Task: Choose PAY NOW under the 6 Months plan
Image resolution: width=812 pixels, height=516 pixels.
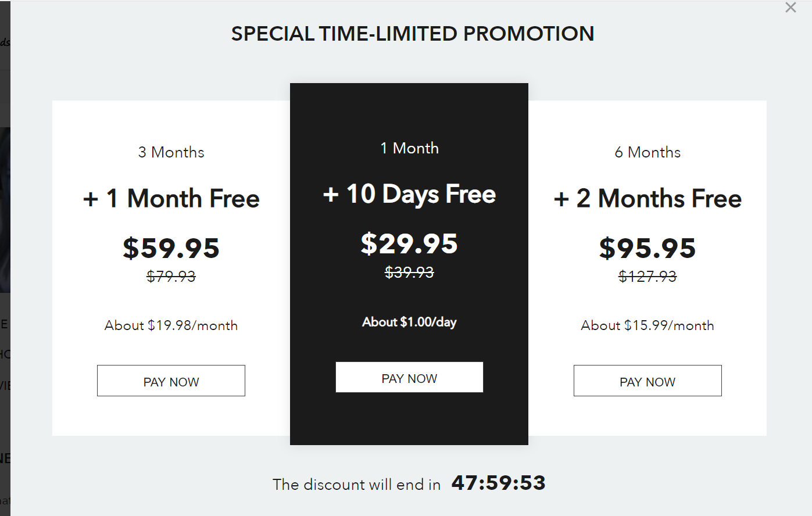Action: 648,381
